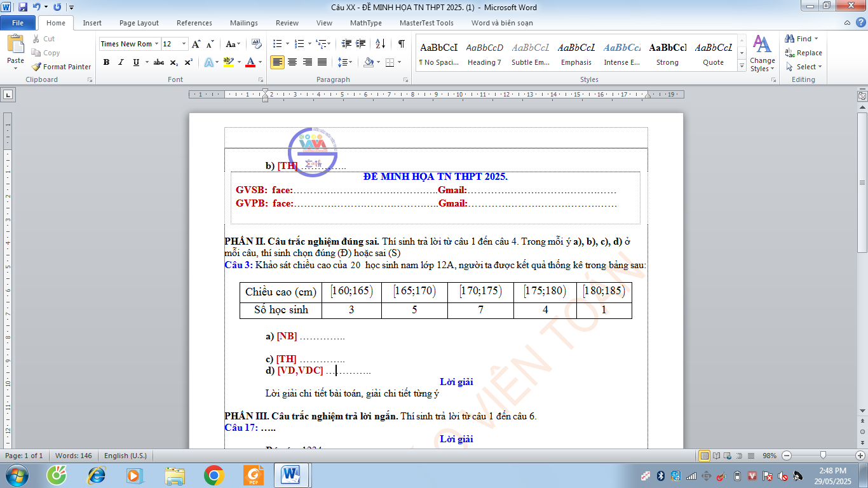Open the font name dropdown
868x488 pixels.
coord(156,44)
